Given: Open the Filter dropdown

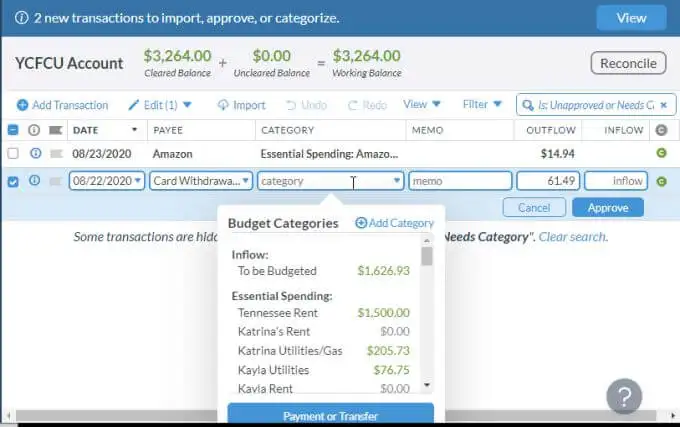Looking at the screenshot, I should click(x=482, y=104).
